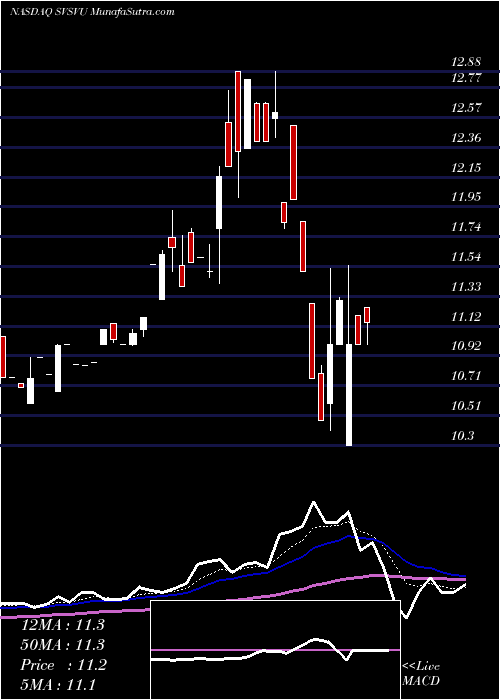Viewport: 500px width, 700px height.
Task: Click the 10.3 price level label
Action: pyautogui.click(x=463, y=437)
